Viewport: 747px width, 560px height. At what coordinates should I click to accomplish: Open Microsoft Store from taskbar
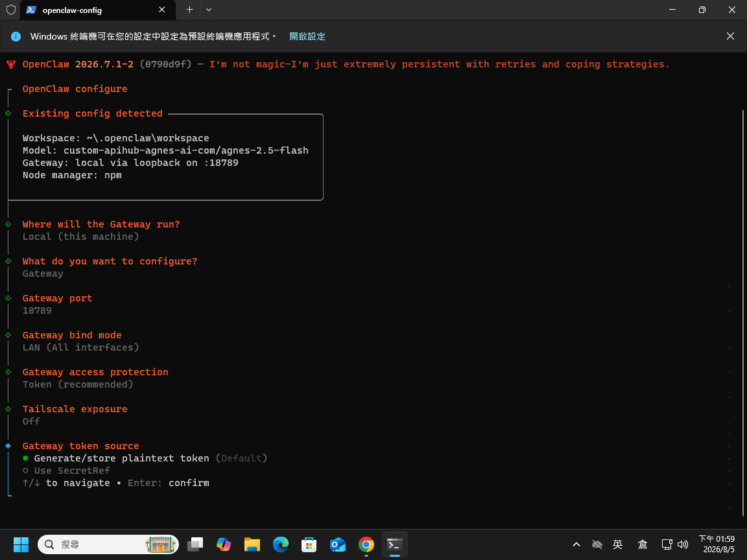[309, 544]
